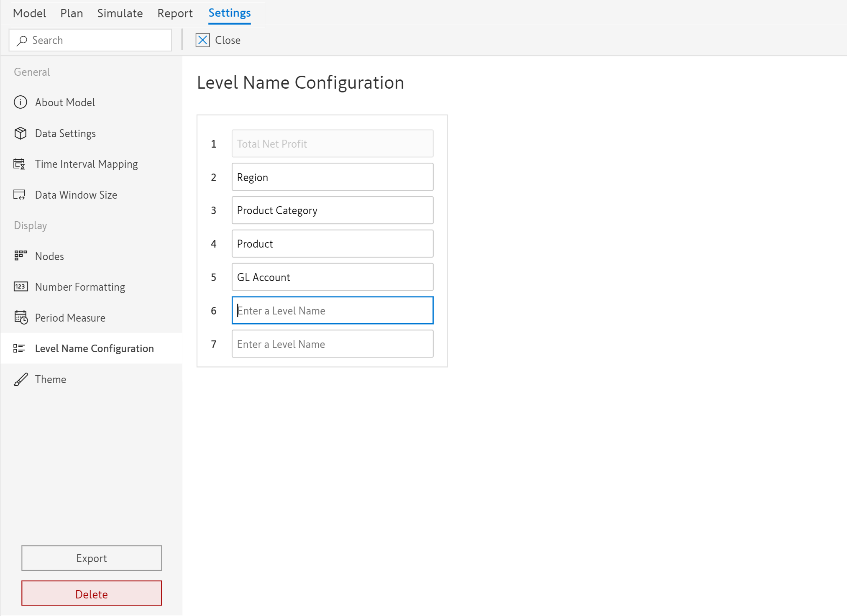The height and width of the screenshot is (616, 847).
Task: Click the Theme paintbrush icon
Action: [20, 379]
